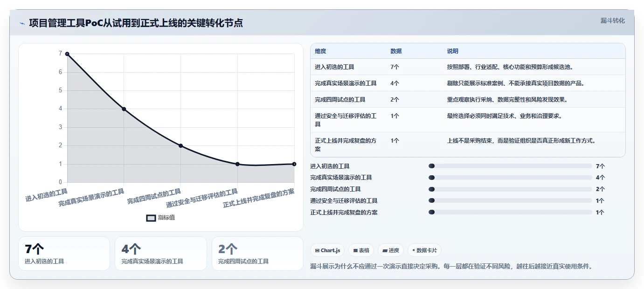Click the chart point for 正式上线并完成复盘的方案

click(x=294, y=164)
